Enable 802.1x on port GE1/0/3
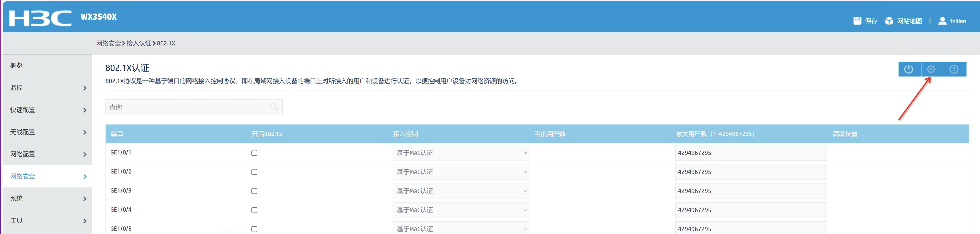980x234 pixels. (x=254, y=191)
